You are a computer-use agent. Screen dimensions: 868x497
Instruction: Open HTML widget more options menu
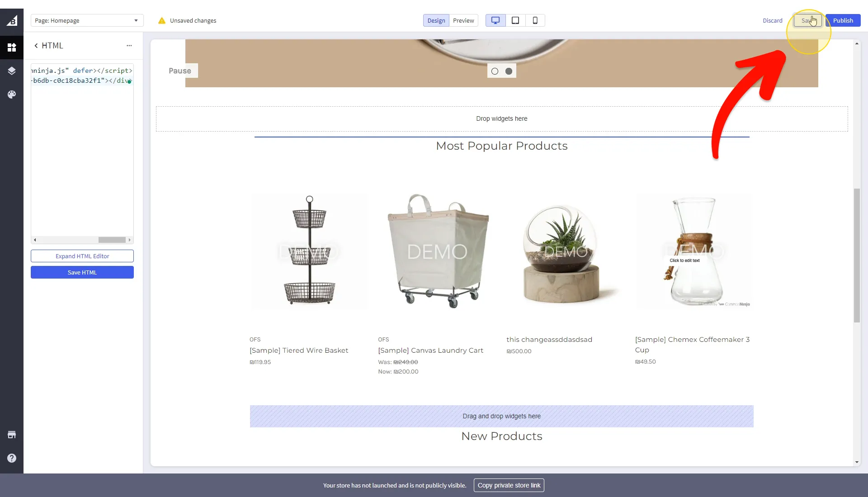(x=129, y=46)
